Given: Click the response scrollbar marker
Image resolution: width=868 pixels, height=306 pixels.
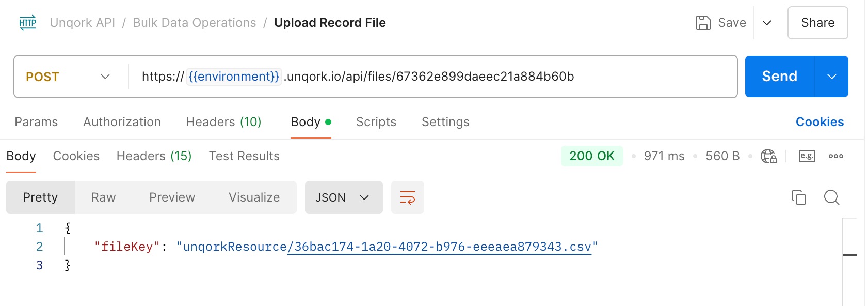Looking at the screenshot, I should pyautogui.click(x=849, y=255).
